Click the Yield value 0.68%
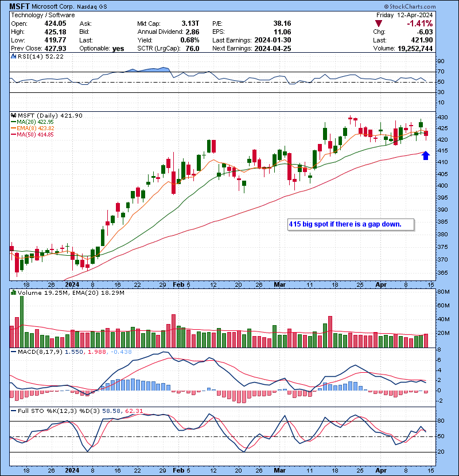This screenshot has width=459, height=476. (190, 40)
